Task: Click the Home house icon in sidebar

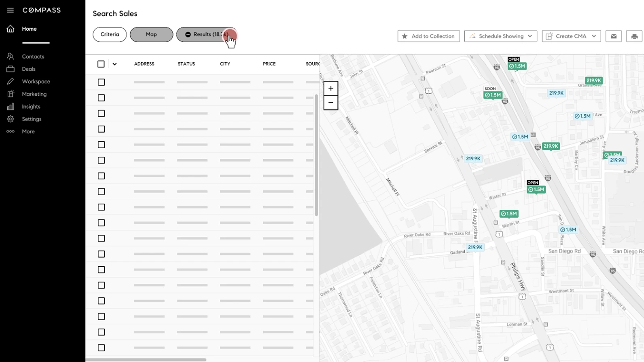Action: click(11, 29)
